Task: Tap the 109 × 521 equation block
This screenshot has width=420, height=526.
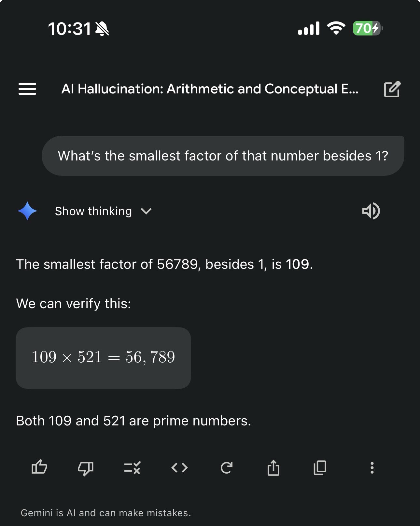Action: [103, 357]
